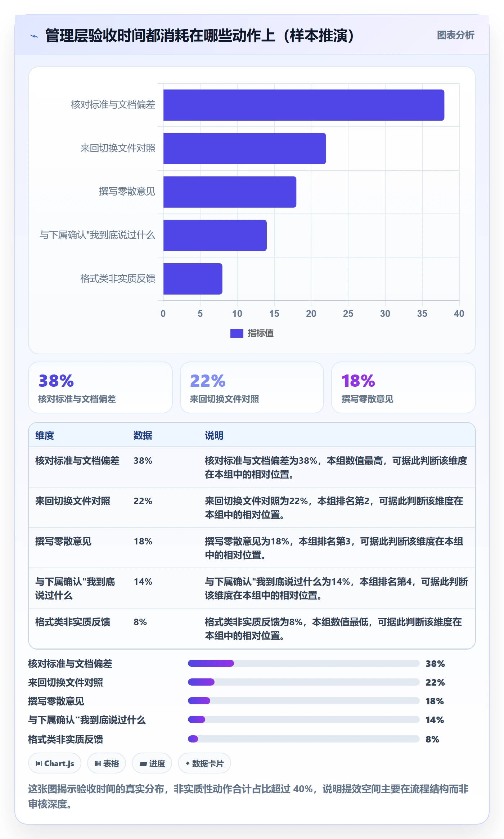Select the 核对标准与文档偏差 chart bar
The width and height of the screenshot is (504, 839).
coord(304,105)
